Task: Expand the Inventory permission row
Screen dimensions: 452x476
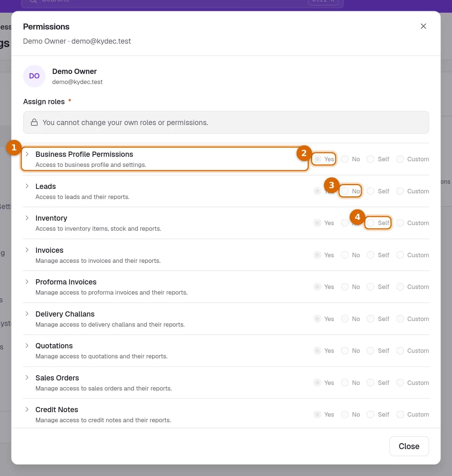Action: click(27, 218)
